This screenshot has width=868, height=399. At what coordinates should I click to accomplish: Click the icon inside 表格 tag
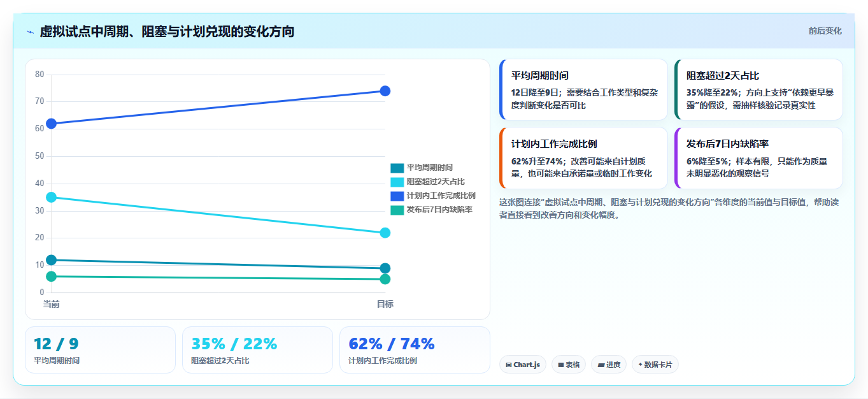561,365
